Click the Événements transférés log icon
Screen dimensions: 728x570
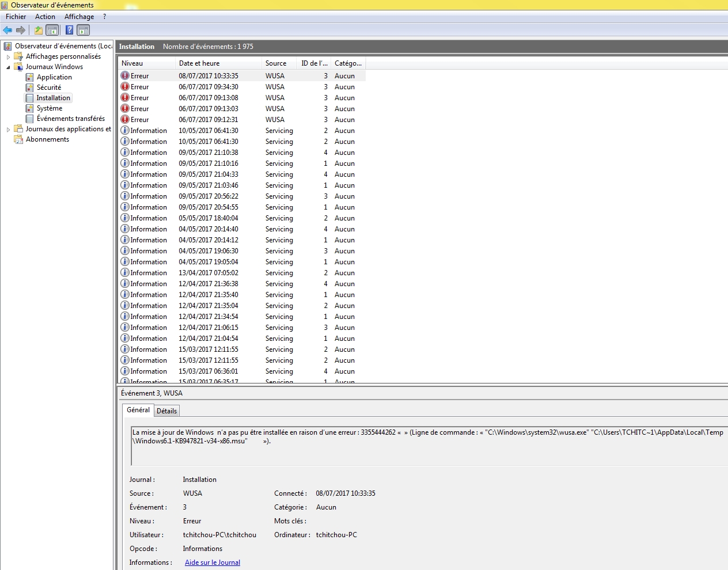[29, 119]
